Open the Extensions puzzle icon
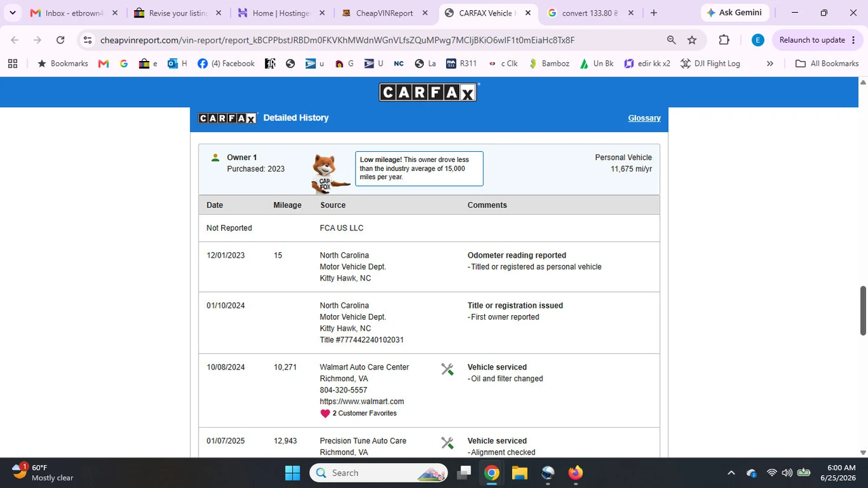This screenshot has width=868, height=488. point(724,40)
